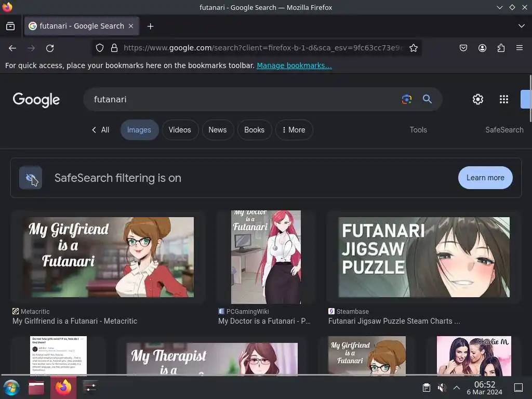The image size is (532, 399).
Task: Open the Extensions puzzle icon
Action: click(x=501, y=48)
